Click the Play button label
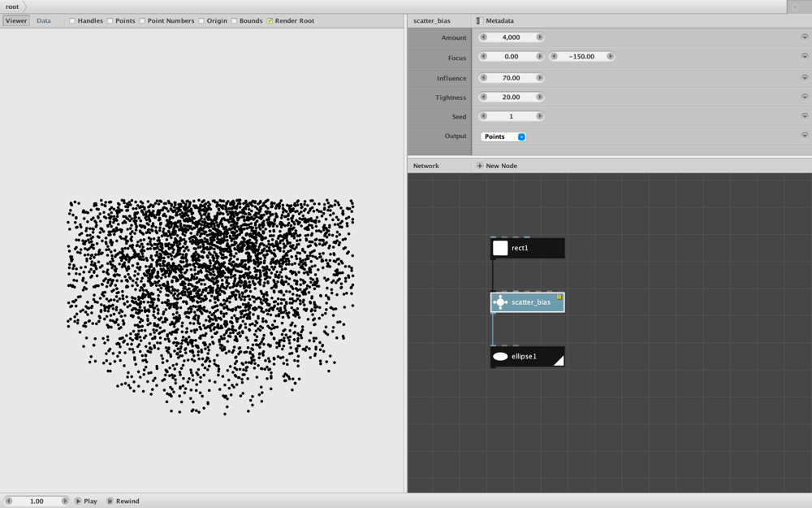Viewport: 812px width, 508px height. click(x=91, y=501)
